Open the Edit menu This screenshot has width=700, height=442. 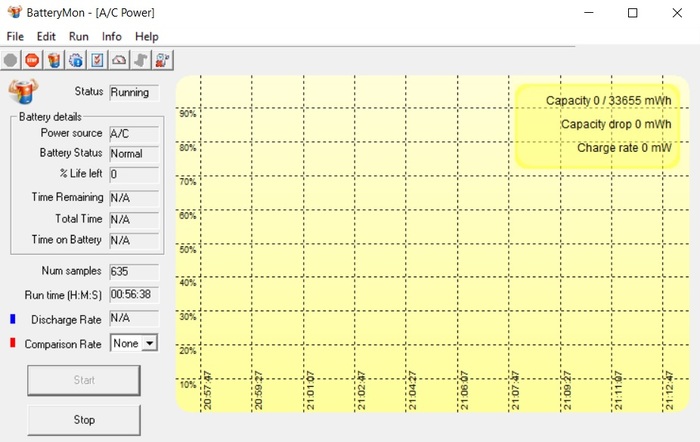point(46,36)
